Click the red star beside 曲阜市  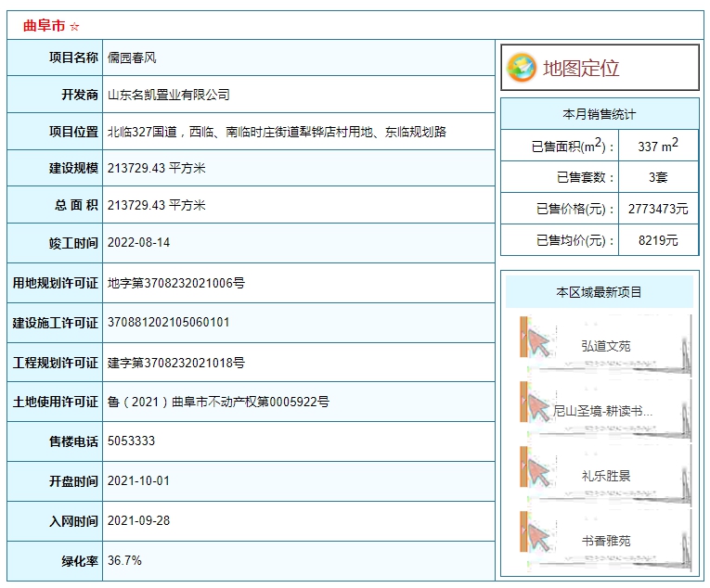[75, 27]
